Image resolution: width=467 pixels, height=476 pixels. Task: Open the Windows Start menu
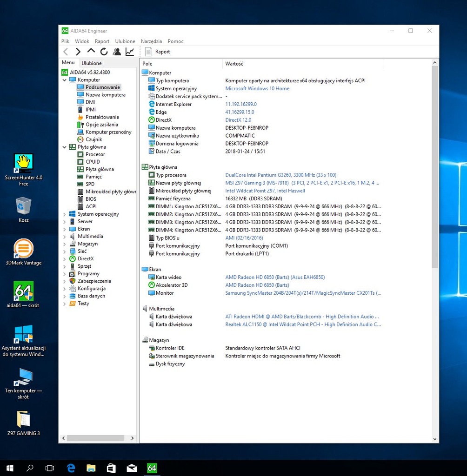tap(10, 468)
